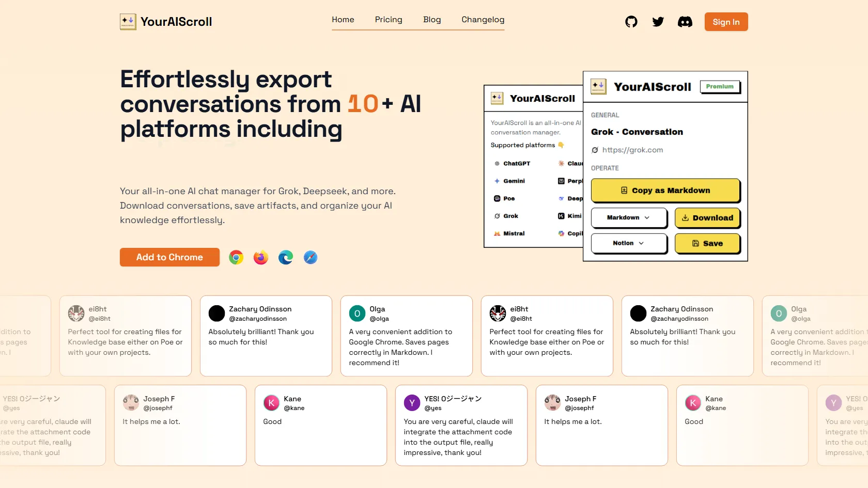The height and width of the screenshot is (488, 868).
Task: Click the purple Y avatar of YES! 0ジージャン
Action: click(x=412, y=403)
